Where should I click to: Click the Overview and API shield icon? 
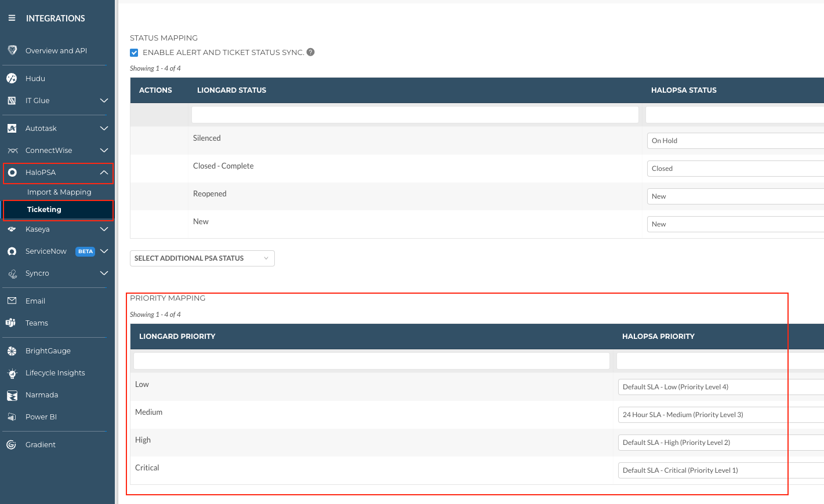[12, 50]
